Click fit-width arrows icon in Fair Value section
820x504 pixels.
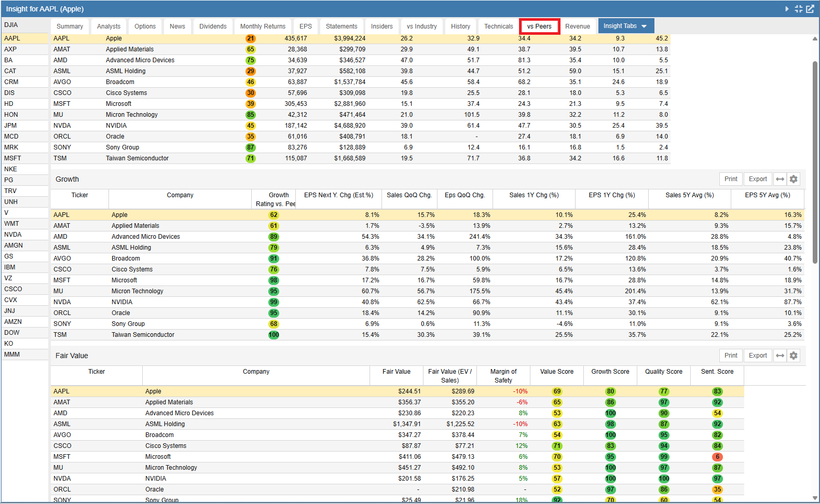pyautogui.click(x=780, y=356)
